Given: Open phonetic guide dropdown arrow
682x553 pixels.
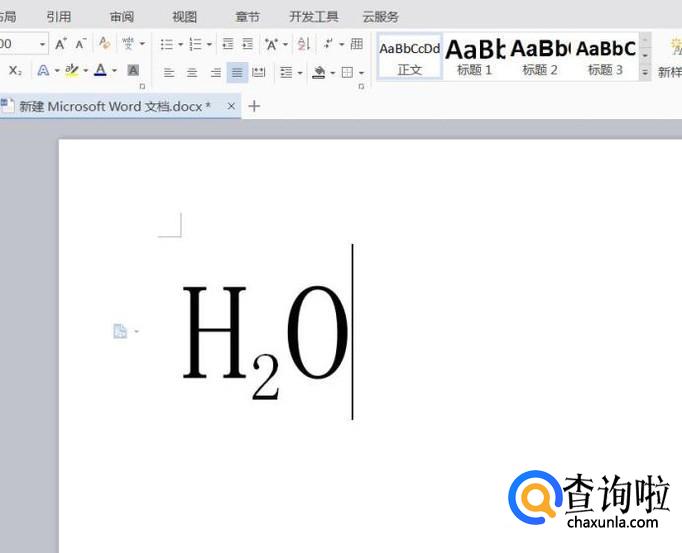Looking at the screenshot, I should point(142,44).
